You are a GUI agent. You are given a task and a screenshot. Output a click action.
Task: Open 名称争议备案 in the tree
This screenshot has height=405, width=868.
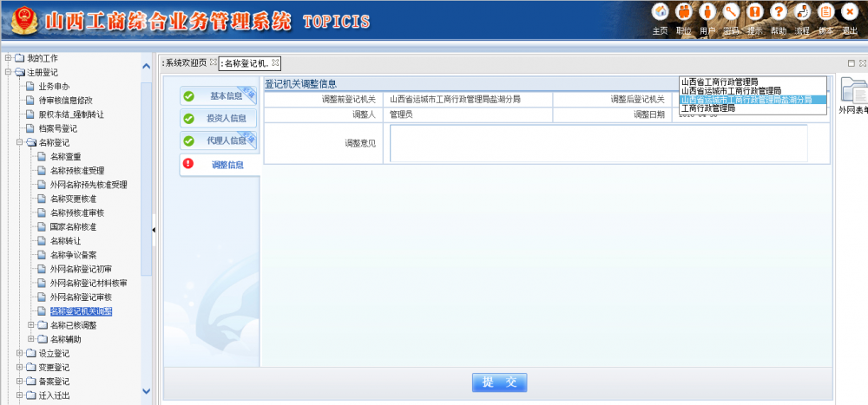73,255
